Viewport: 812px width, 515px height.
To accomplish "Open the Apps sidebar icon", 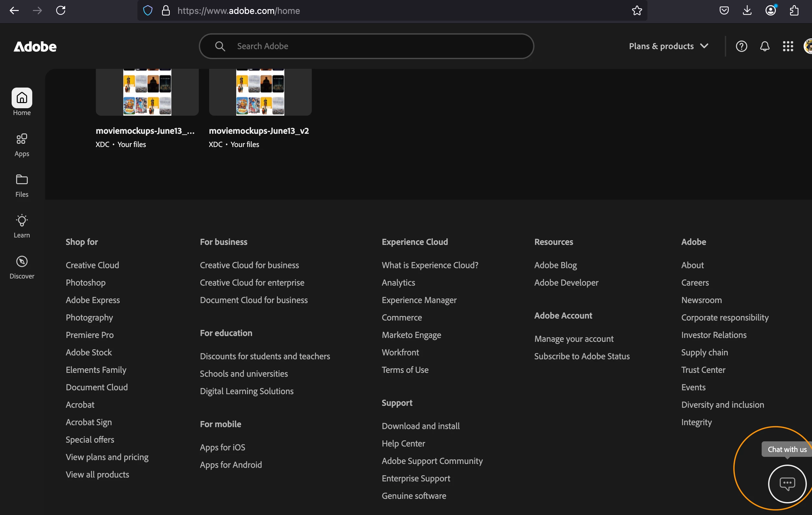I will coord(22,139).
